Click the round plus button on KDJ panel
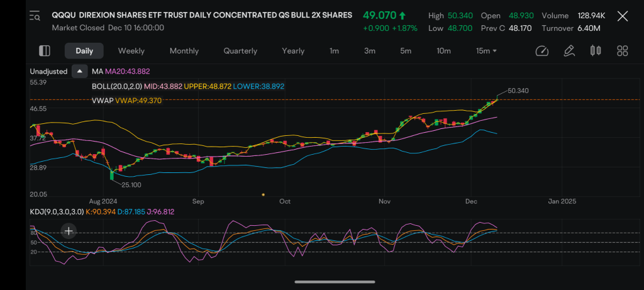The height and width of the screenshot is (290, 644). coord(69,231)
